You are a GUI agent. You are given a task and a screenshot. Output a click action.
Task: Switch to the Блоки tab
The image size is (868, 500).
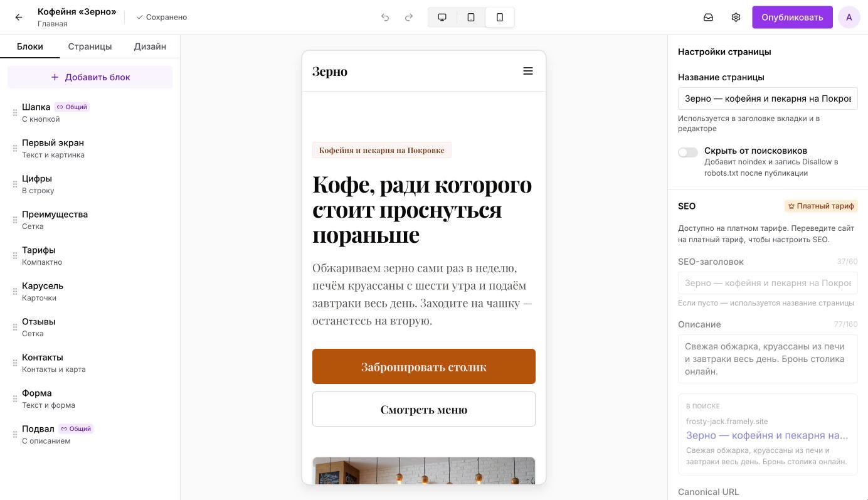click(30, 46)
